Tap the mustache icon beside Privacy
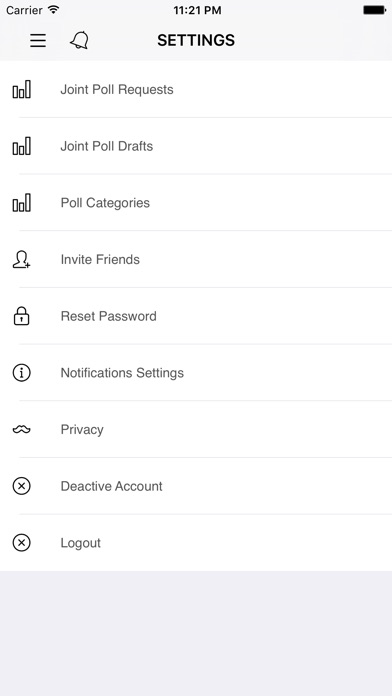This screenshot has width=392, height=696. tap(21, 429)
